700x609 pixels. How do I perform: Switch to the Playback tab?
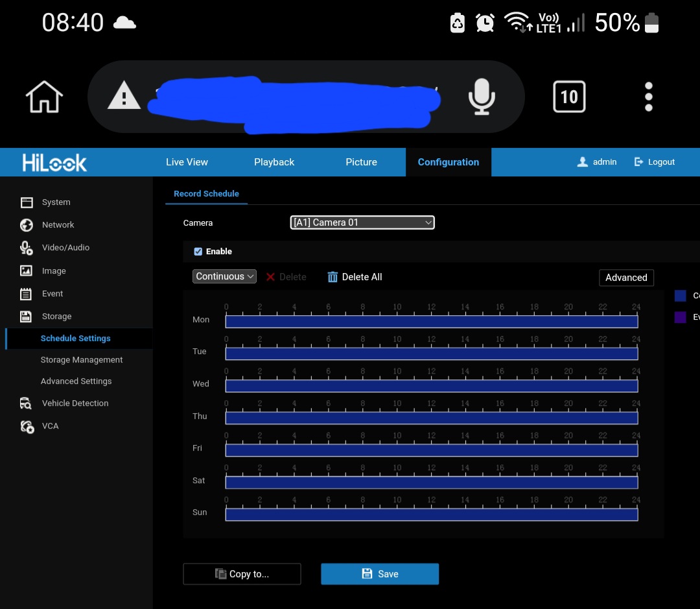click(274, 162)
